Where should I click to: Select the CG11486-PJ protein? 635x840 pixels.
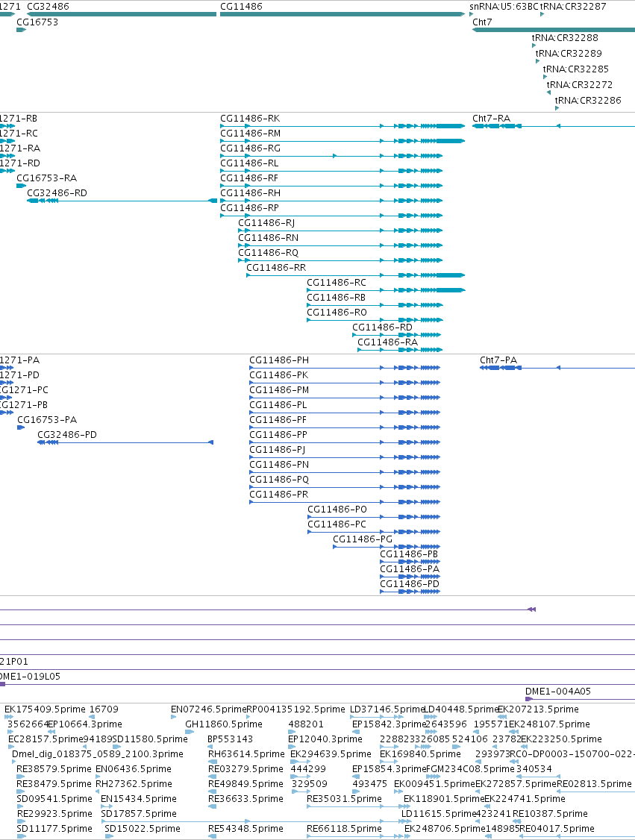pos(345,457)
